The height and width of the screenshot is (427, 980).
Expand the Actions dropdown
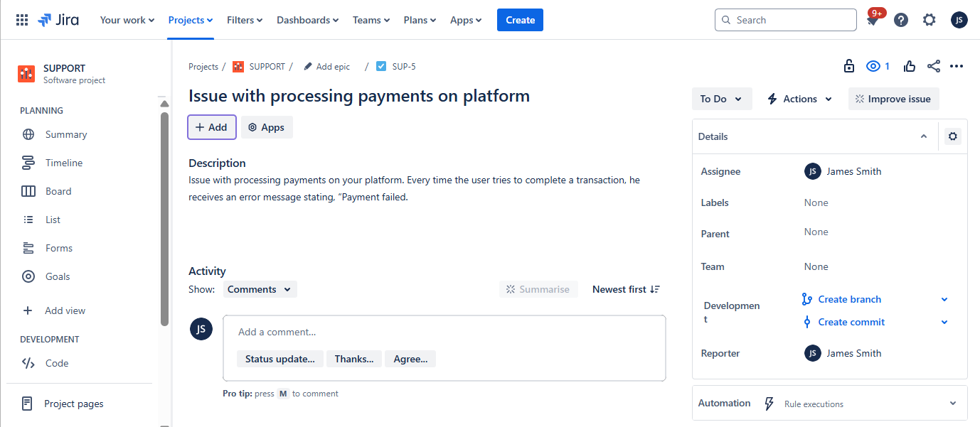[x=798, y=98]
